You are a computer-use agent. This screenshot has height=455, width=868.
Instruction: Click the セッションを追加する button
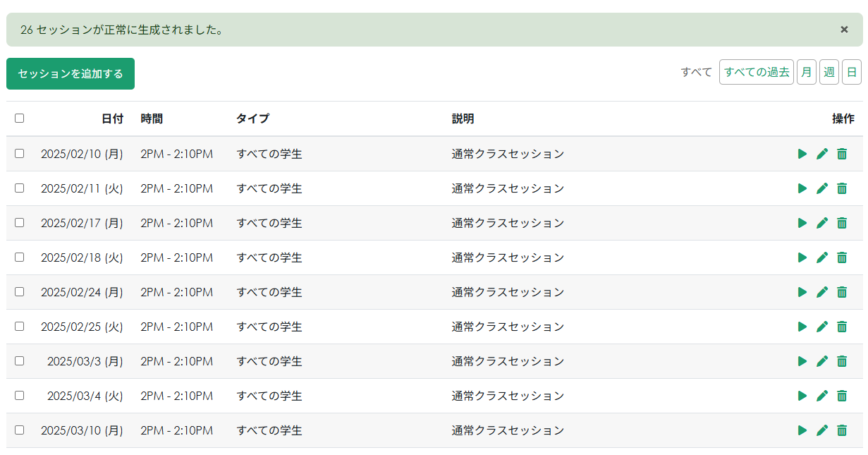tap(71, 74)
